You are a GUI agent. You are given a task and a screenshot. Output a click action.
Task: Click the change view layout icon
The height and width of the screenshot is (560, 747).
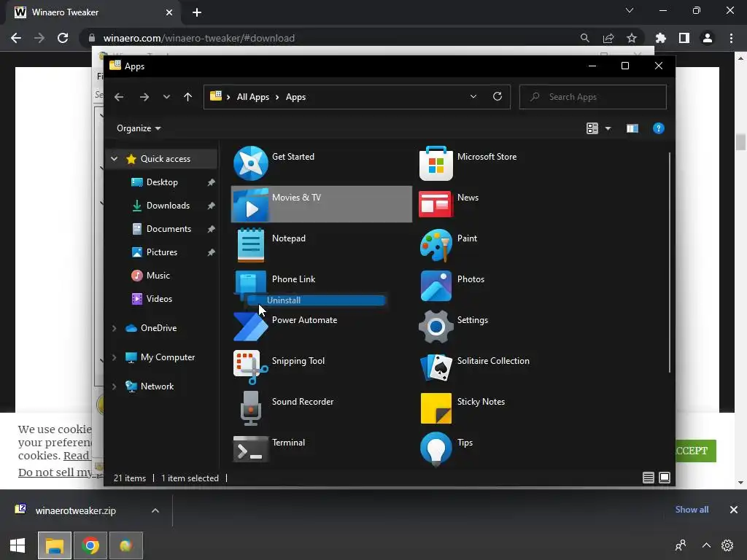pos(592,128)
